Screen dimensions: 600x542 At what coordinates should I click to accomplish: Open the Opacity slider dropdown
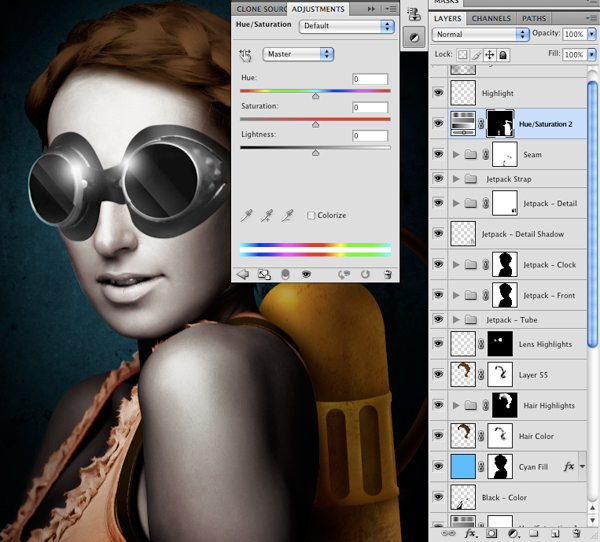tap(592, 34)
